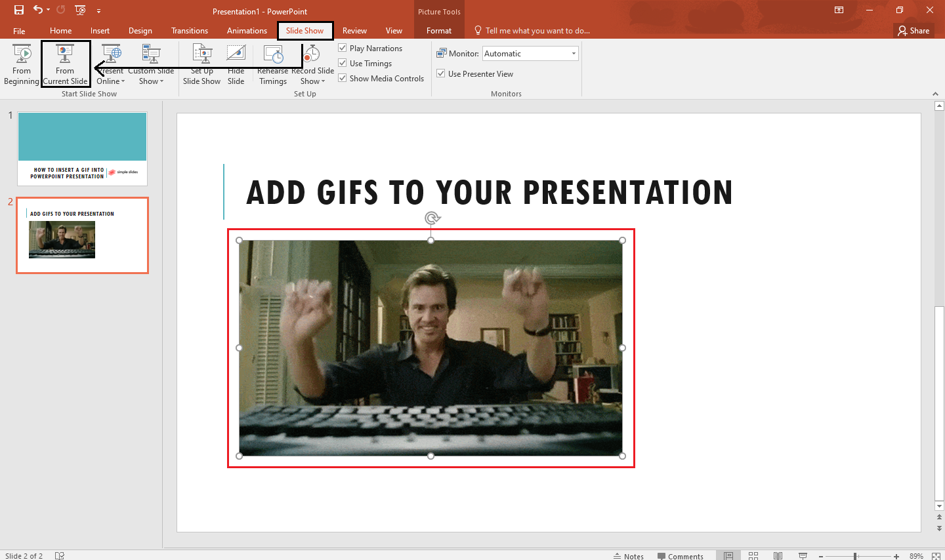Open the Monitor dropdown
945x560 pixels.
pos(572,52)
